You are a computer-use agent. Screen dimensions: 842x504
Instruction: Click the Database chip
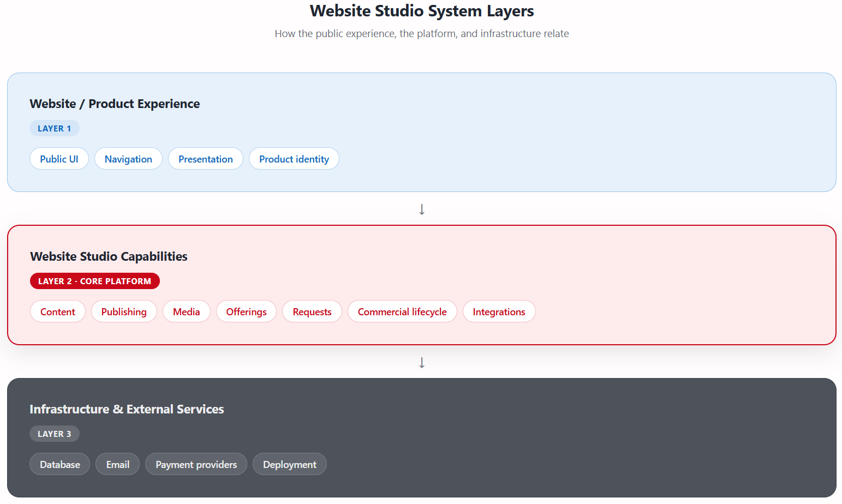pos(60,464)
